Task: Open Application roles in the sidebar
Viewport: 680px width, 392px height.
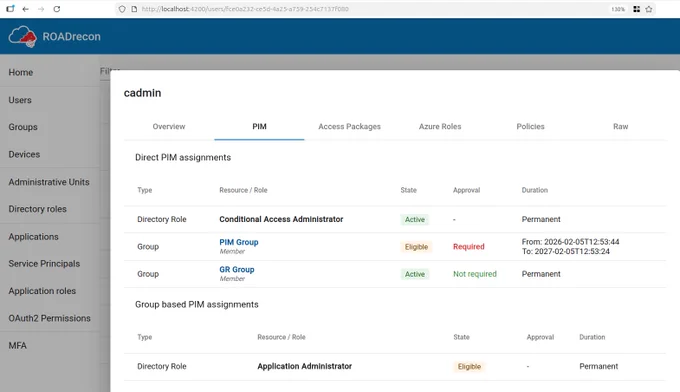Action: coord(42,291)
